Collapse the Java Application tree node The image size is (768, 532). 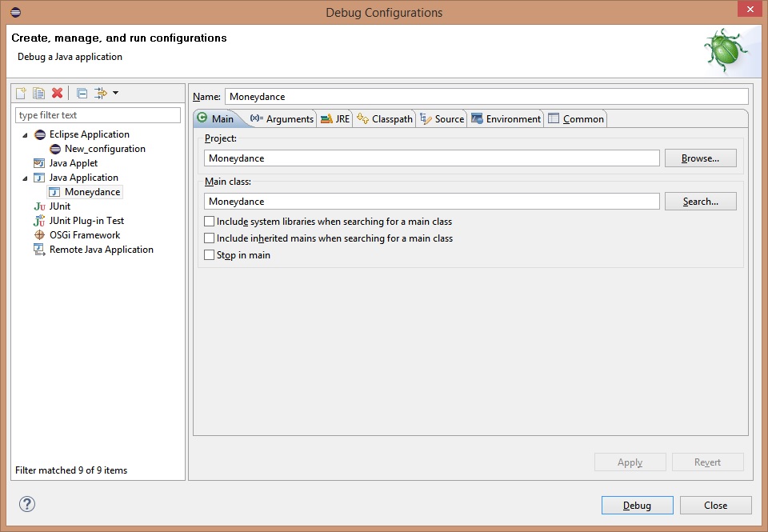coord(25,178)
